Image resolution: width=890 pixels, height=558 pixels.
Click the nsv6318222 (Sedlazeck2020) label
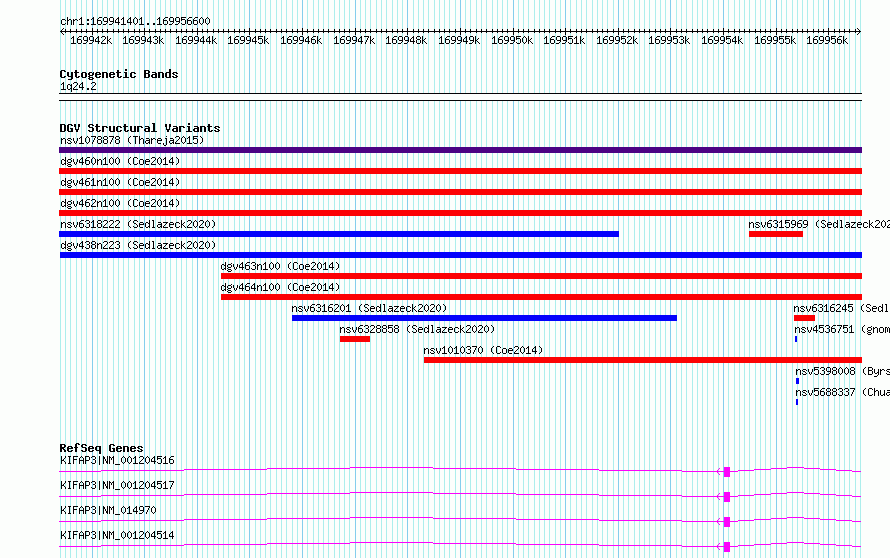[138, 224]
